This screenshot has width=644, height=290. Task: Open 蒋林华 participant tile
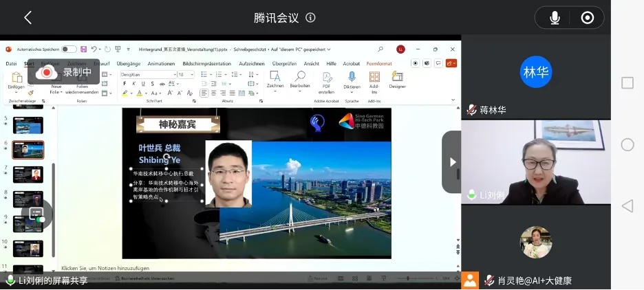(x=536, y=77)
